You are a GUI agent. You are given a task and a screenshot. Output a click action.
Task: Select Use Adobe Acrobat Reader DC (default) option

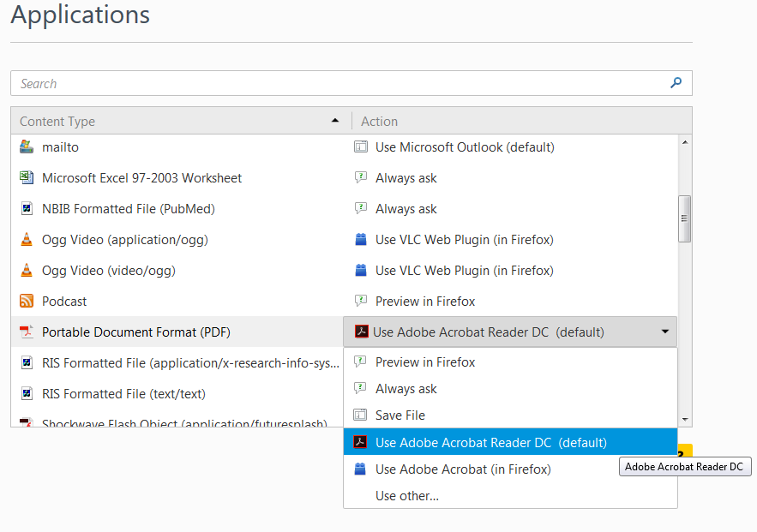click(510, 442)
